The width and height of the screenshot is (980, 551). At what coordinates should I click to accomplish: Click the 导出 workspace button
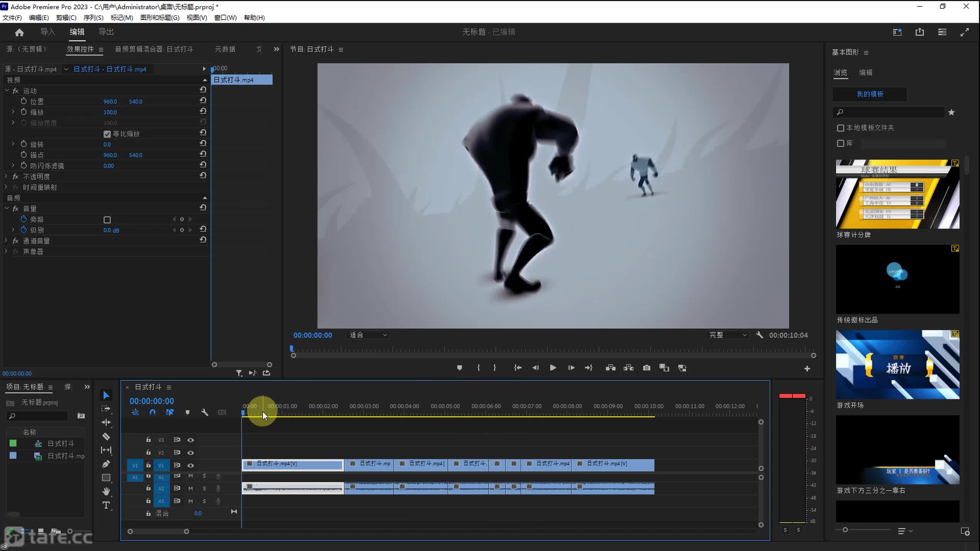(x=106, y=32)
